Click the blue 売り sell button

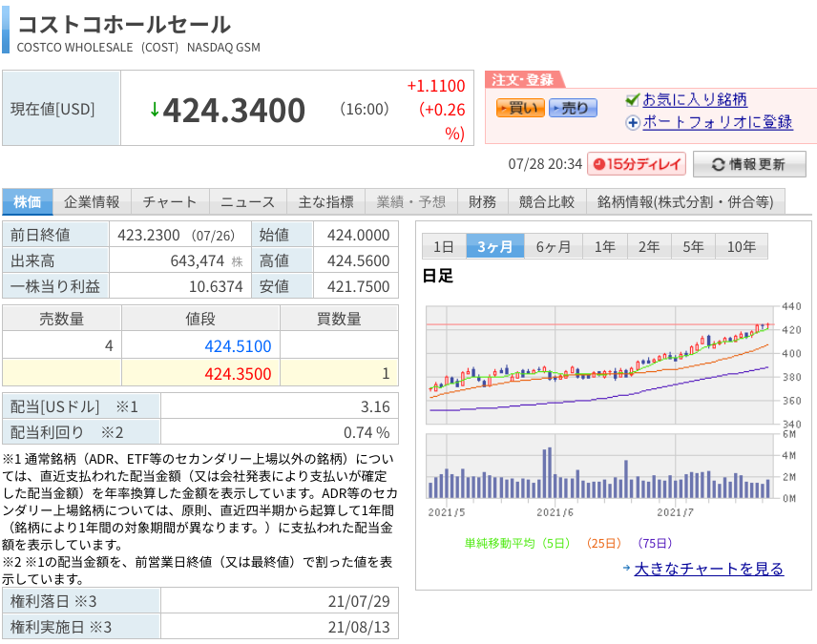pos(573,108)
